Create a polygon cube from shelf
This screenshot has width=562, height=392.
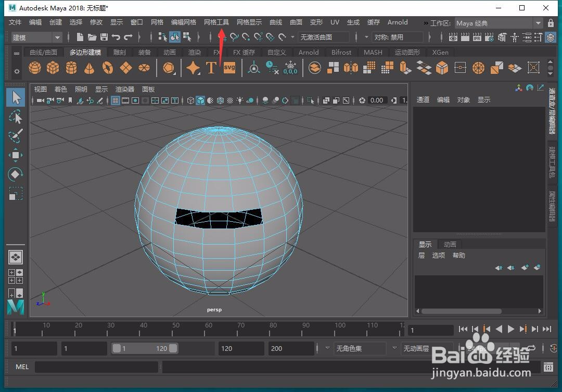click(x=53, y=68)
